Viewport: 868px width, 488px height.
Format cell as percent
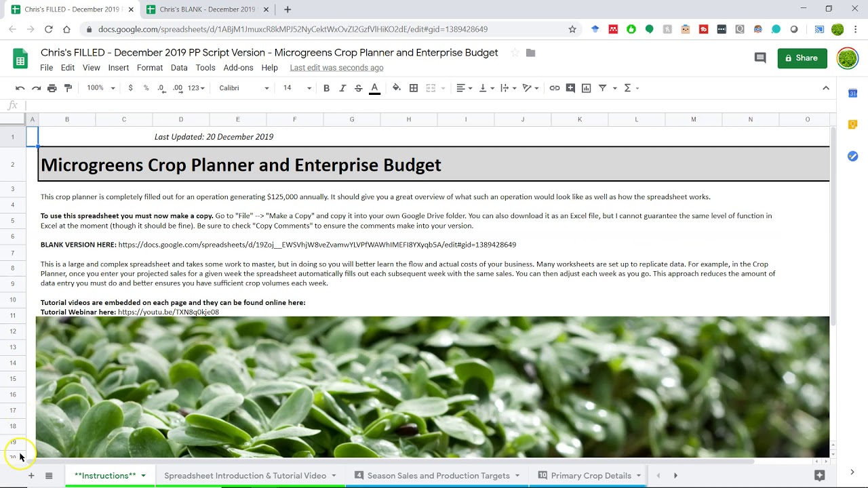coord(146,88)
